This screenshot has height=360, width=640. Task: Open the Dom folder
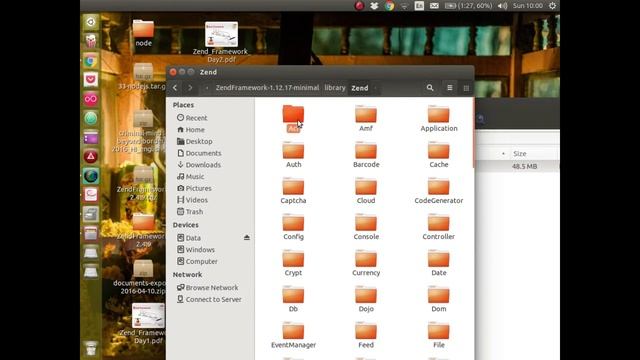(x=439, y=300)
